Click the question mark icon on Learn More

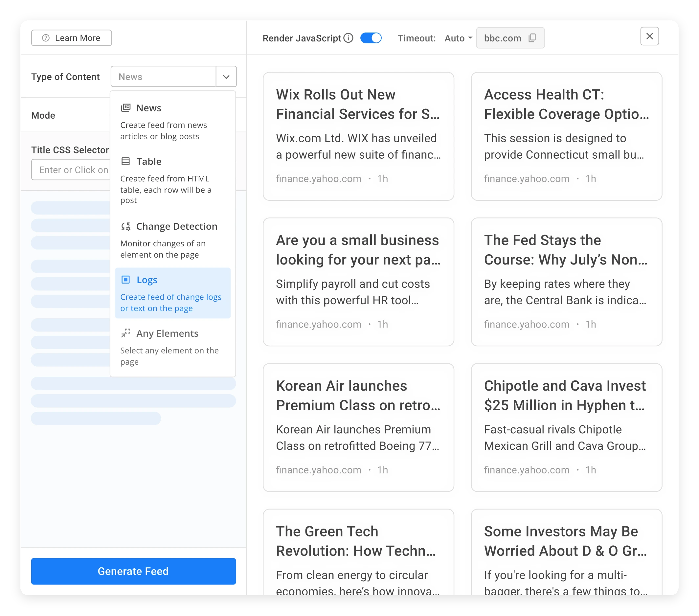[46, 38]
